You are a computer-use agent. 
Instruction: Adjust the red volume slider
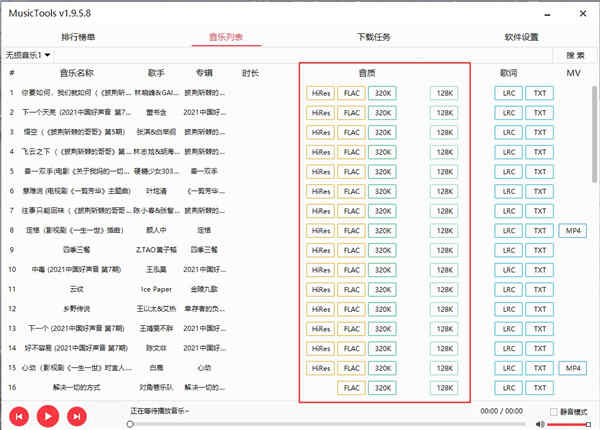(569, 424)
